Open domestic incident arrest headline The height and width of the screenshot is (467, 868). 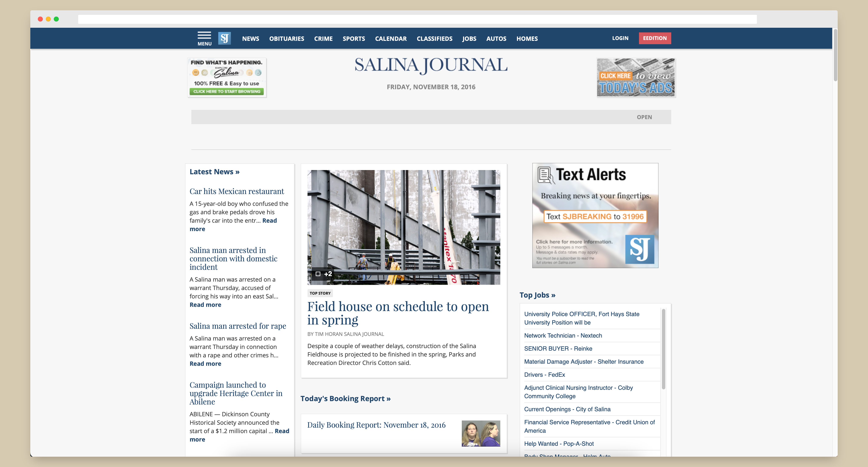(x=233, y=258)
